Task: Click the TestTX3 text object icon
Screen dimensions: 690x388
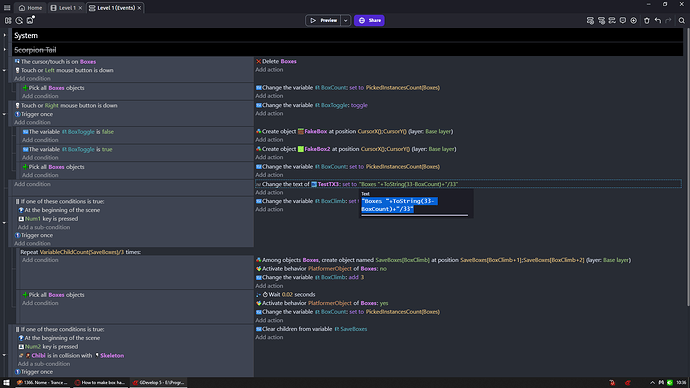Action: (314, 184)
